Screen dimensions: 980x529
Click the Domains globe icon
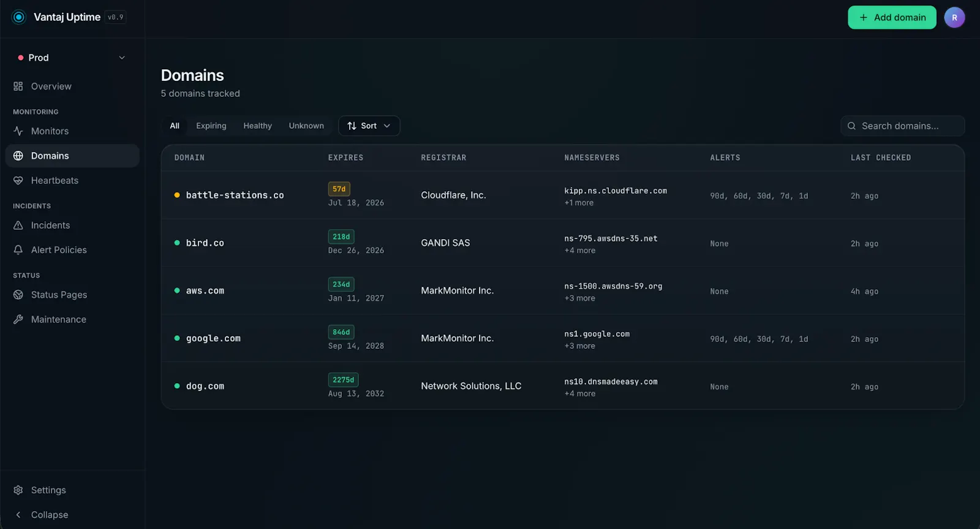click(x=18, y=156)
